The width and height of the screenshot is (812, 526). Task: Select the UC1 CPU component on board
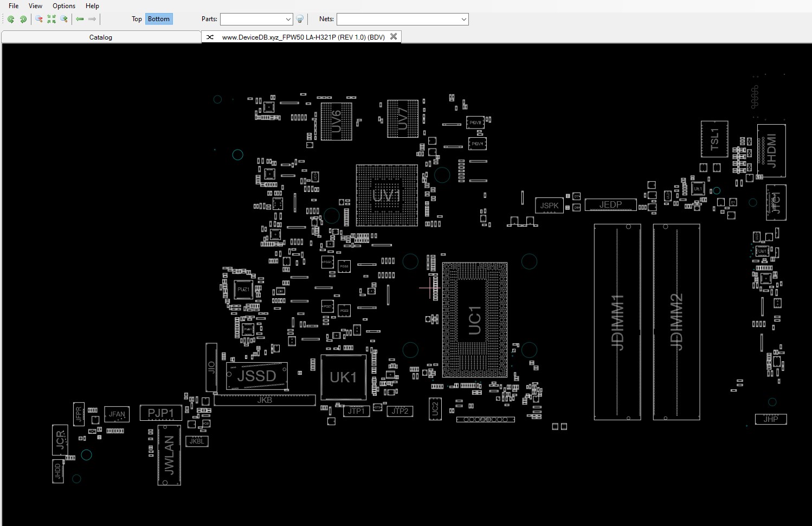coord(475,320)
